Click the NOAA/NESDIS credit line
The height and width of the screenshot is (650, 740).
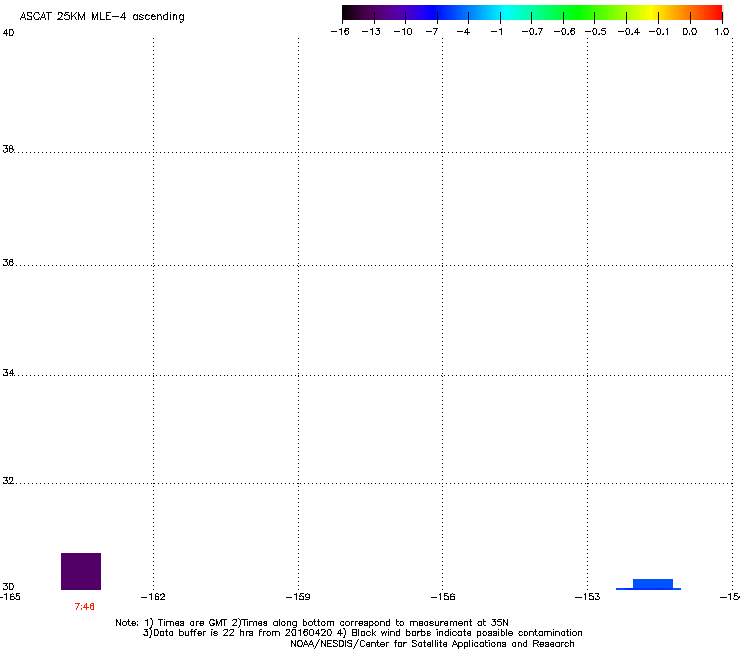(x=432, y=644)
